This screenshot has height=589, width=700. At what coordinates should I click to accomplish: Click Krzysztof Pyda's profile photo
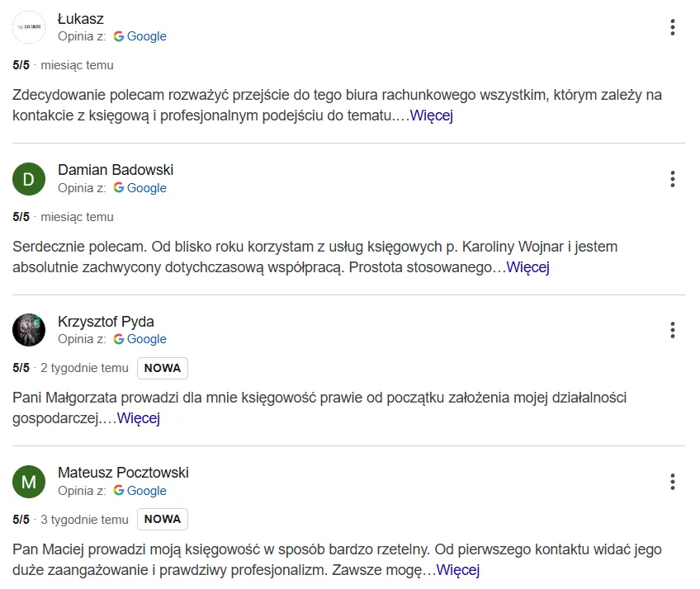click(29, 330)
